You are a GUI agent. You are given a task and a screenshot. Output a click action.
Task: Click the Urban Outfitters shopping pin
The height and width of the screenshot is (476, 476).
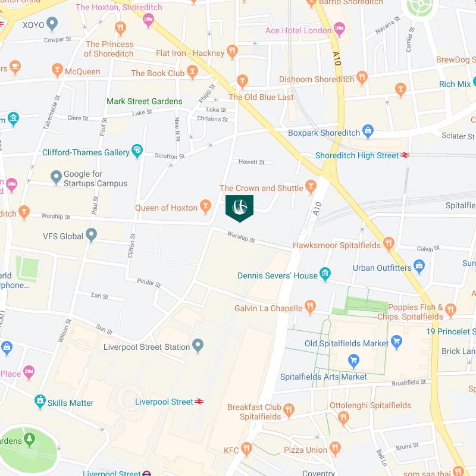[x=419, y=267]
